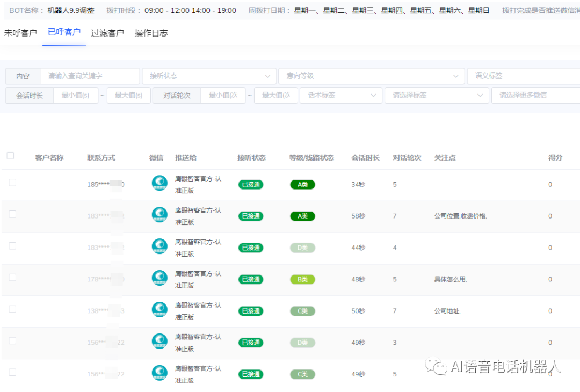Select the B类 grade badge
The image size is (580, 392).
coord(302,279)
